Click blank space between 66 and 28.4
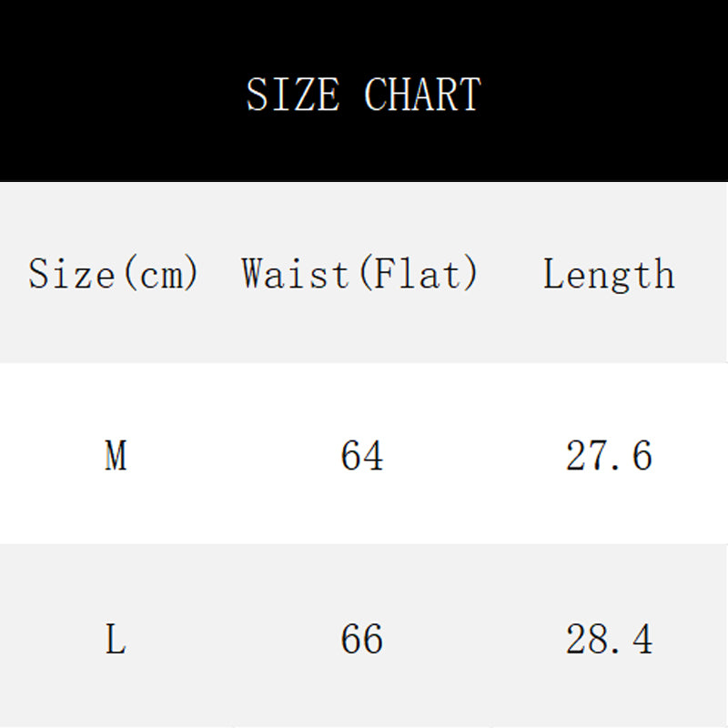 click(473, 640)
